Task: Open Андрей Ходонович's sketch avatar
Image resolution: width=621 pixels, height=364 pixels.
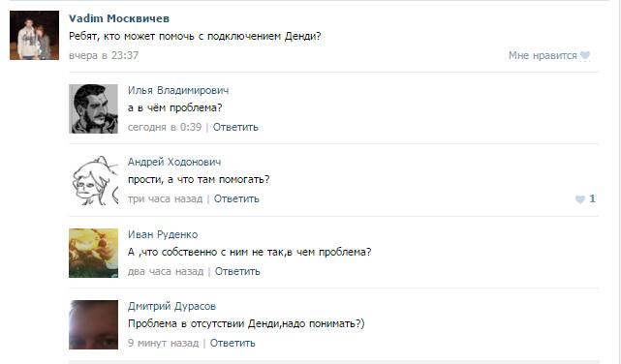Action: tap(93, 181)
